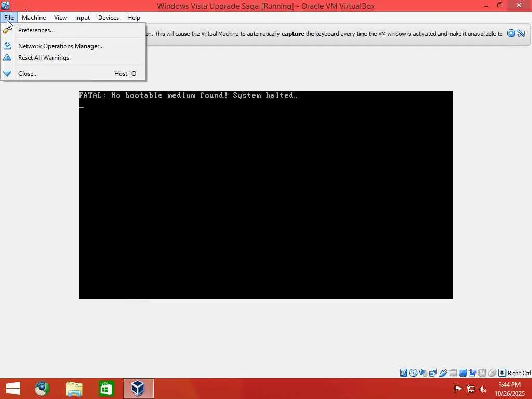532x399 pixels.
Task: Click the optical disk indicator
Action: coord(413,373)
